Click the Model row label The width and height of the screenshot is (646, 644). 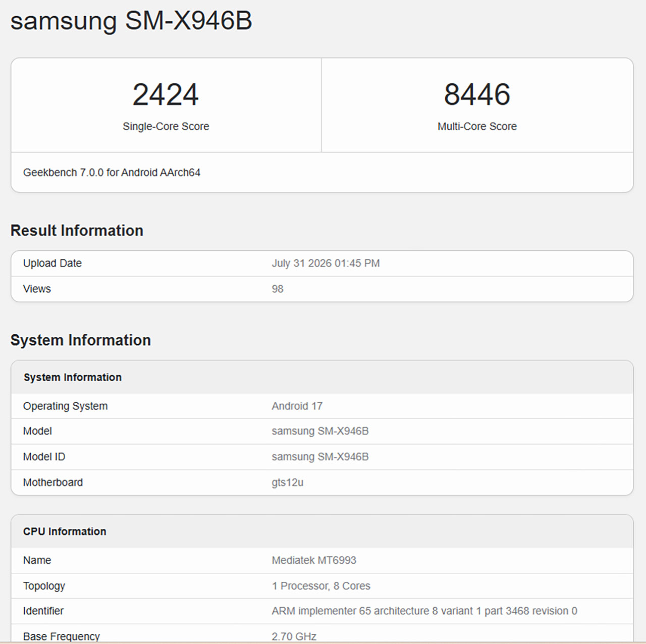(37, 431)
